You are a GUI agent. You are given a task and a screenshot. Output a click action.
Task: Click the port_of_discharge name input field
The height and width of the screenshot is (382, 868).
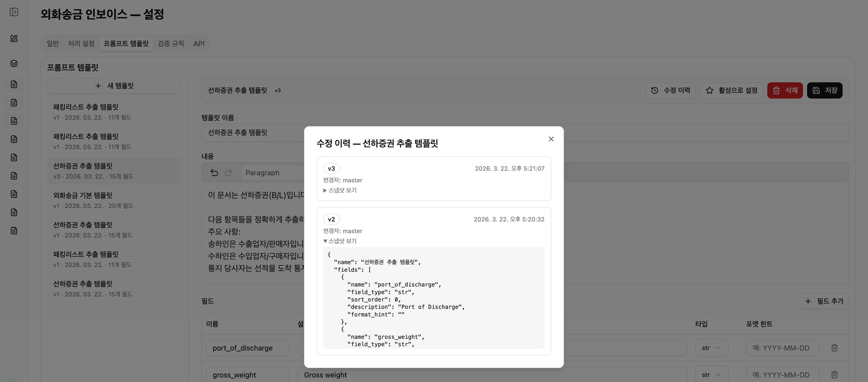[247, 348]
